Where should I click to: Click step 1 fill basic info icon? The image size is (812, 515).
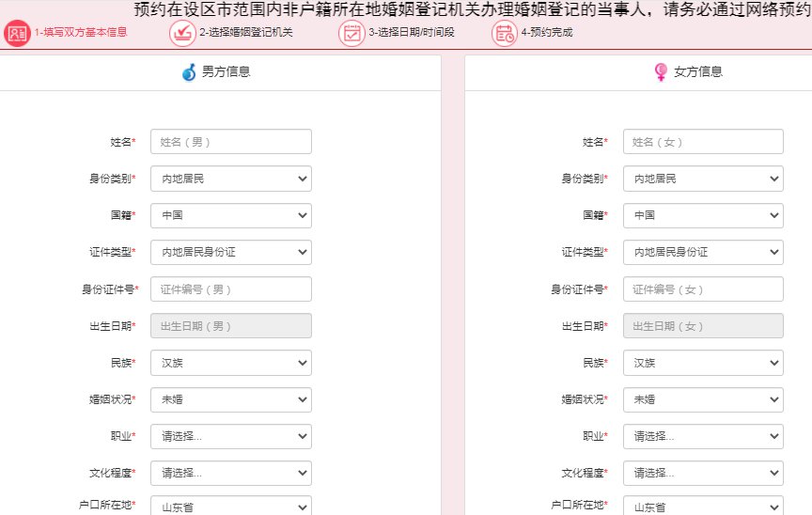coord(17,33)
